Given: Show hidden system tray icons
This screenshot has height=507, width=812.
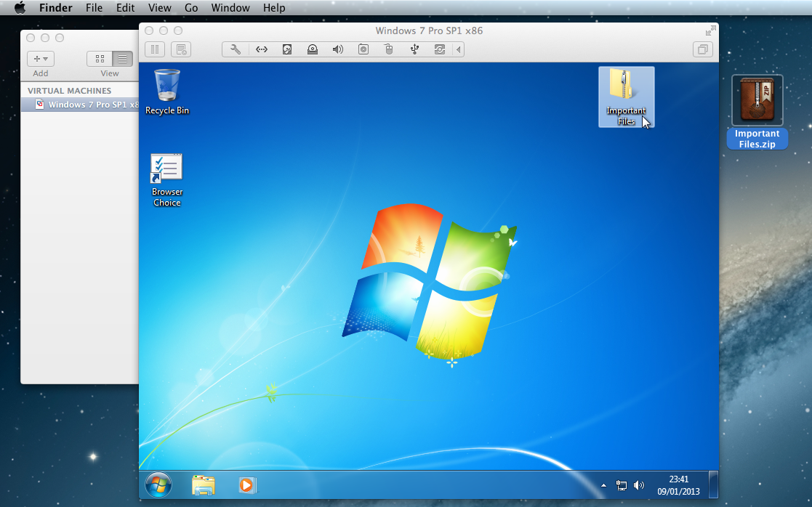Looking at the screenshot, I should coord(603,485).
